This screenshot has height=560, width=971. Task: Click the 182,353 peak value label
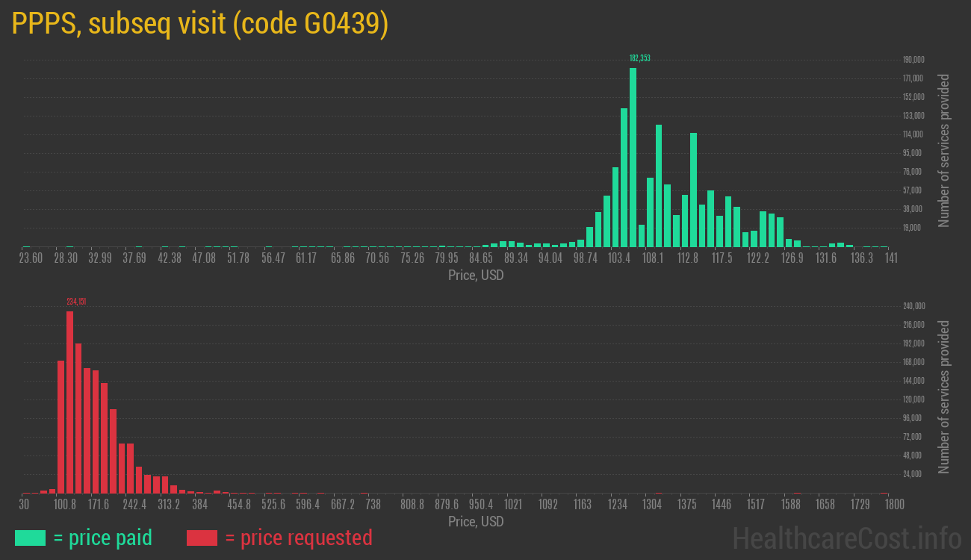coord(640,57)
